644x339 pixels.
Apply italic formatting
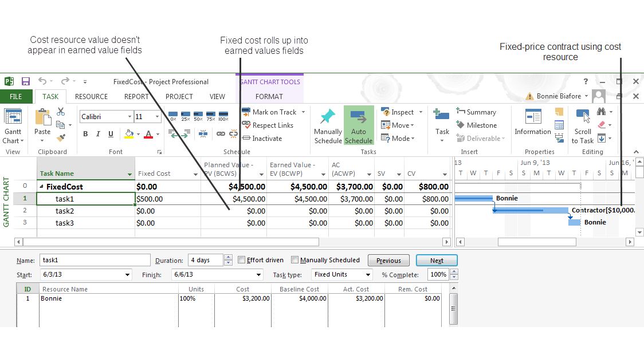(x=98, y=134)
